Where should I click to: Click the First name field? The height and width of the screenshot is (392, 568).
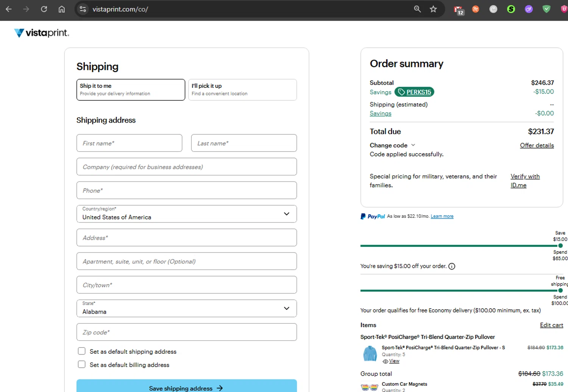129,143
